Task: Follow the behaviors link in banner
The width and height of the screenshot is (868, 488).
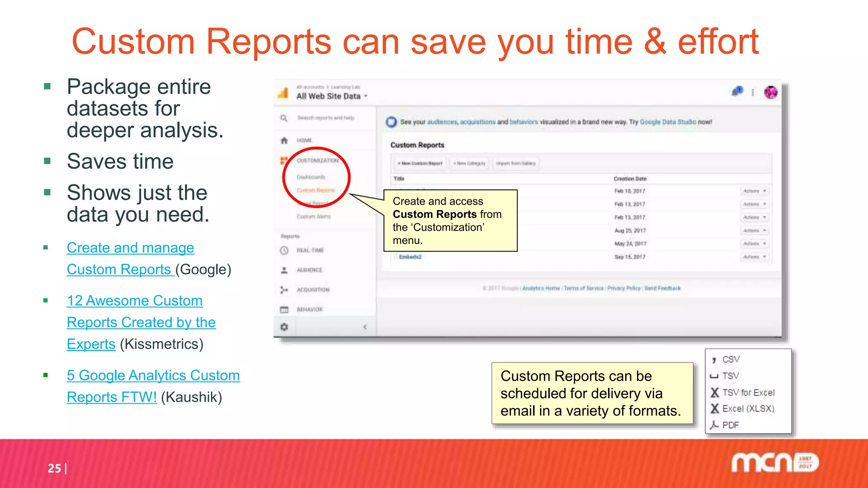Action: click(523, 122)
